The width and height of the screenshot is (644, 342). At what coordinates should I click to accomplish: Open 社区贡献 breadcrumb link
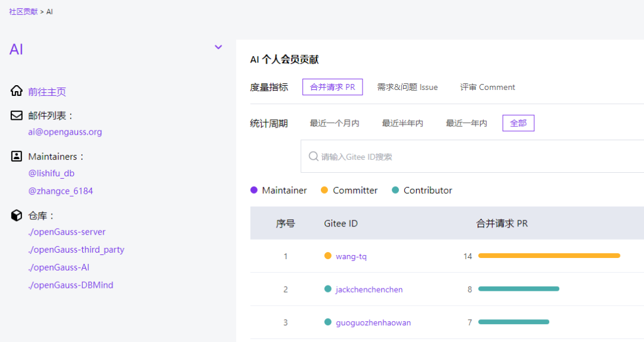(23, 11)
